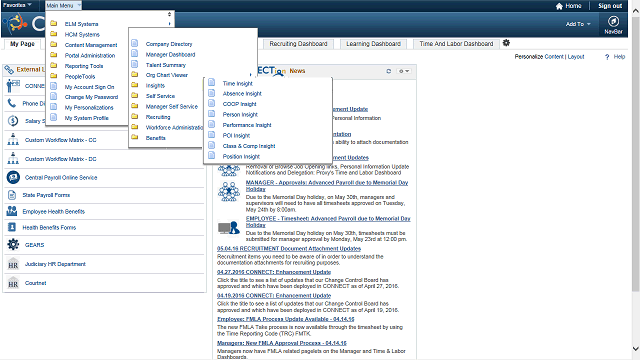
Task: Click the Sign out link
Action: pyautogui.click(x=610, y=6)
